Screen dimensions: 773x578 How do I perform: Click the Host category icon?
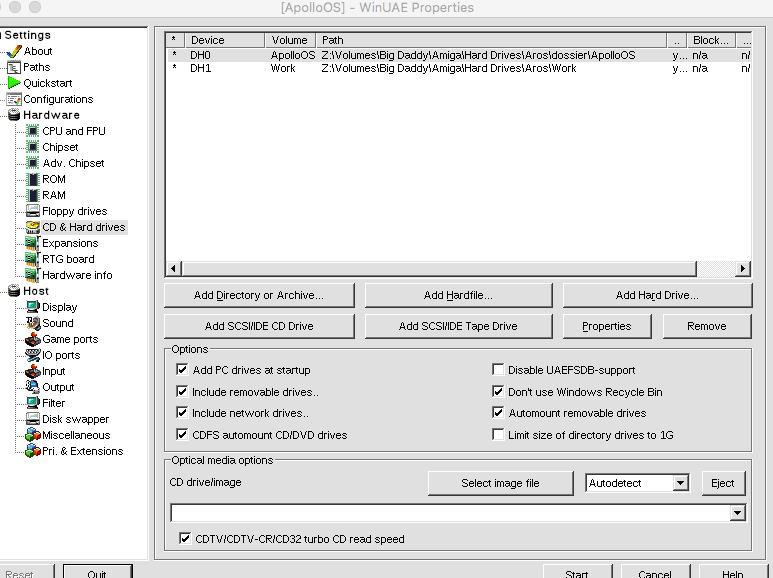(14, 291)
